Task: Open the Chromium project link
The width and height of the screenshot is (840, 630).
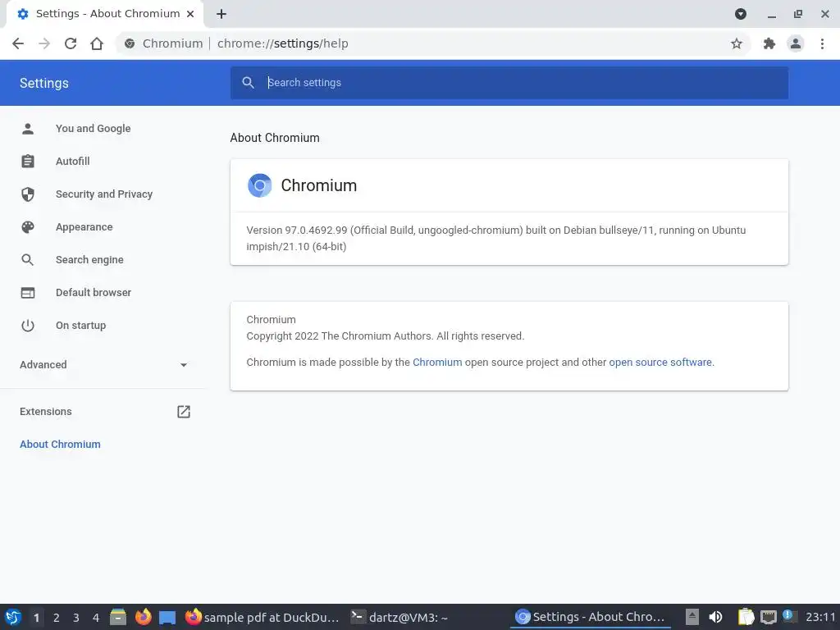Action: tap(437, 362)
